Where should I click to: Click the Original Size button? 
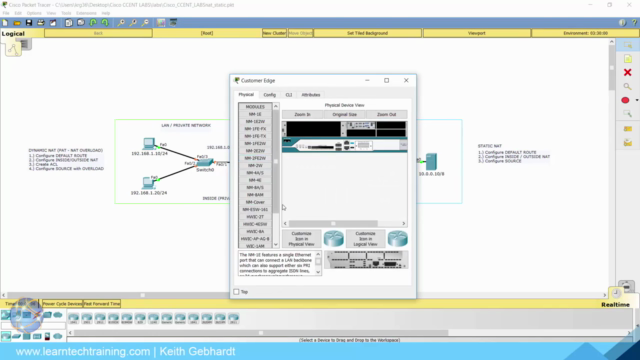tap(344, 115)
